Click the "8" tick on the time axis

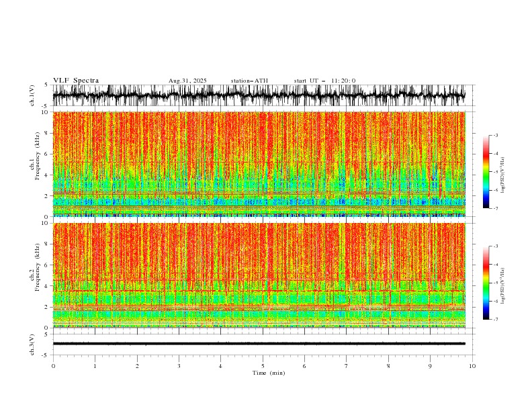[x=388, y=366]
